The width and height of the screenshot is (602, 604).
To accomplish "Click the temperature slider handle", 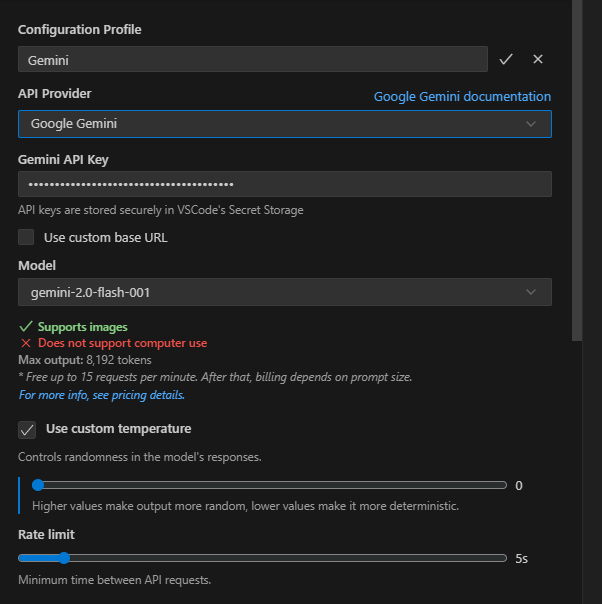I will 38,485.
